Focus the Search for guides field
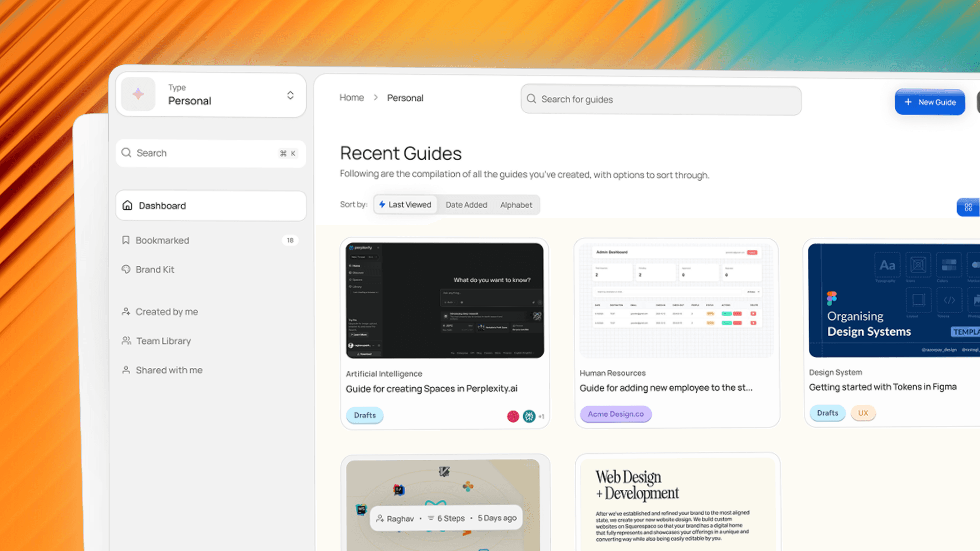 tap(664, 99)
